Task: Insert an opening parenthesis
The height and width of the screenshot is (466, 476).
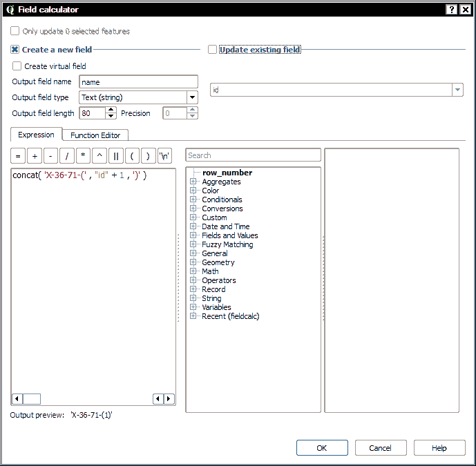Action: [x=132, y=155]
